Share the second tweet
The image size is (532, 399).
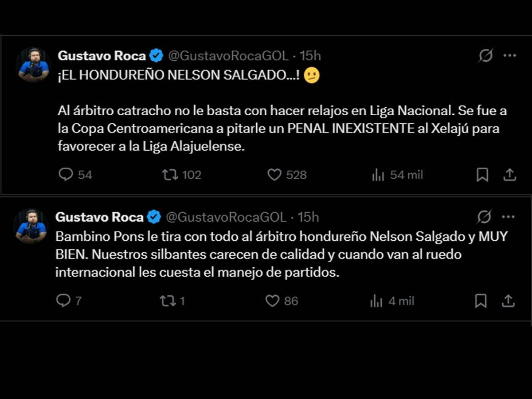point(508,301)
